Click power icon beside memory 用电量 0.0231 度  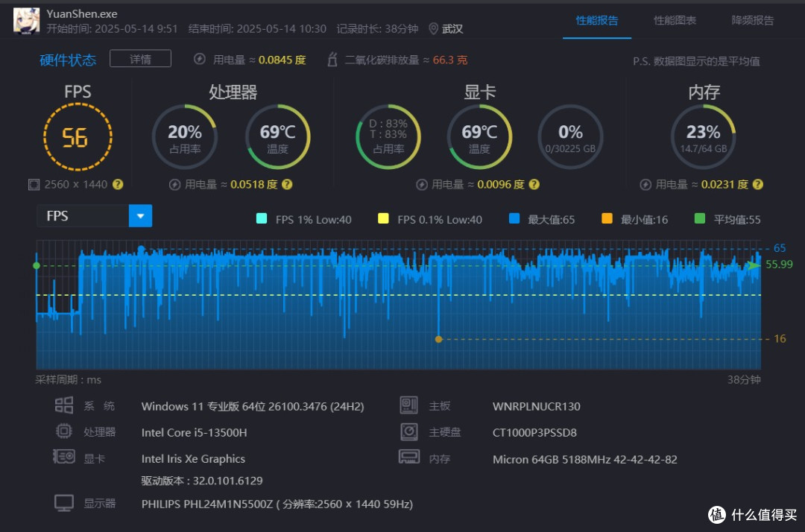[x=645, y=185]
